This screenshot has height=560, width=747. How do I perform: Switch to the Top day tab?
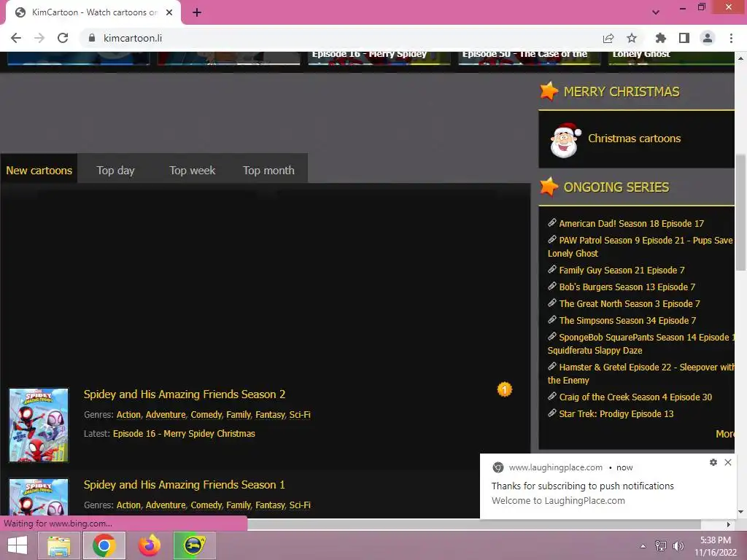point(116,170)
